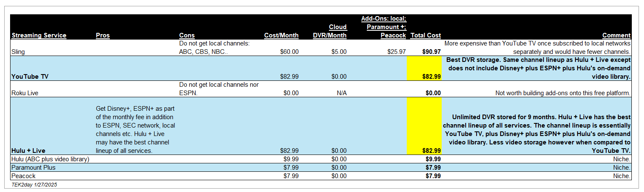Viewport: 644px width, 192px height.
Task: Select Roku Live's bold $0.00 total cost
Action: 433,93
